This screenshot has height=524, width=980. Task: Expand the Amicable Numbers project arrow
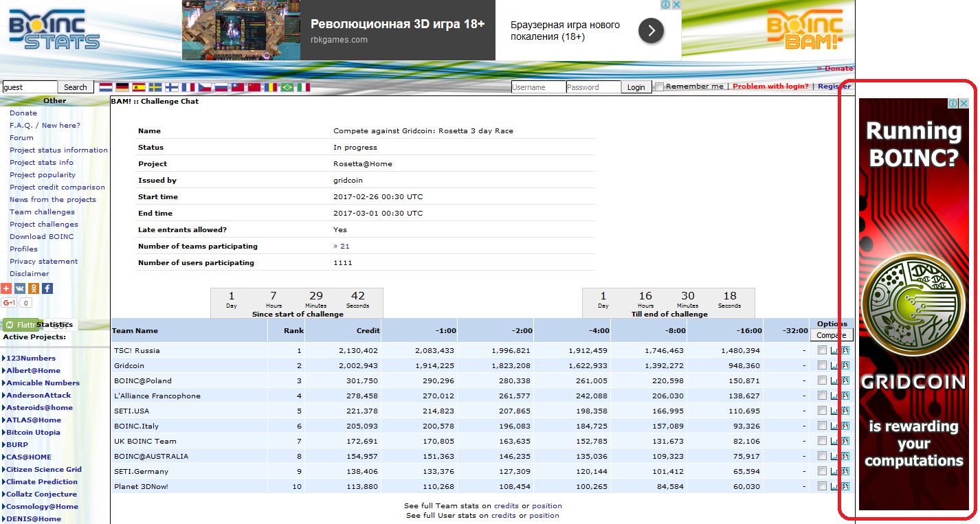3,383
